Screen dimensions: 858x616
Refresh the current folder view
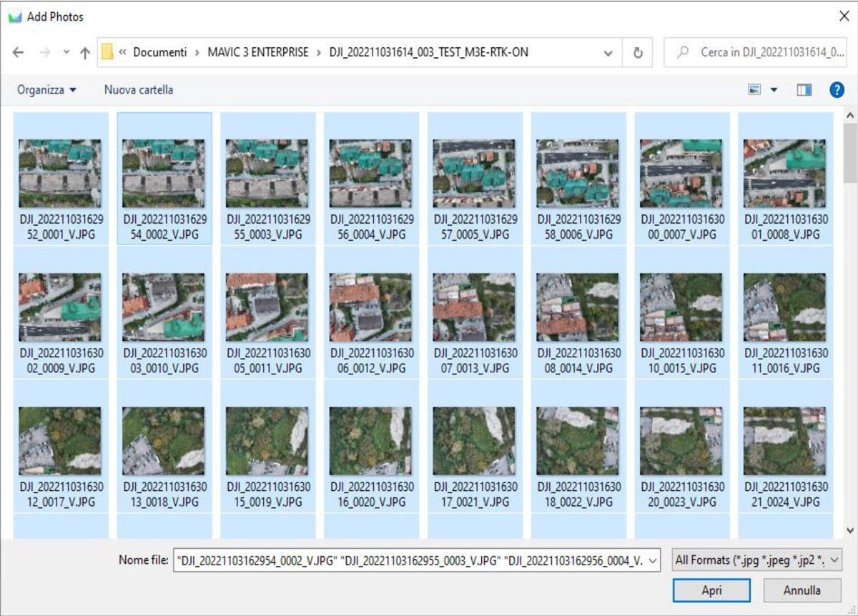tap(637, 51)
